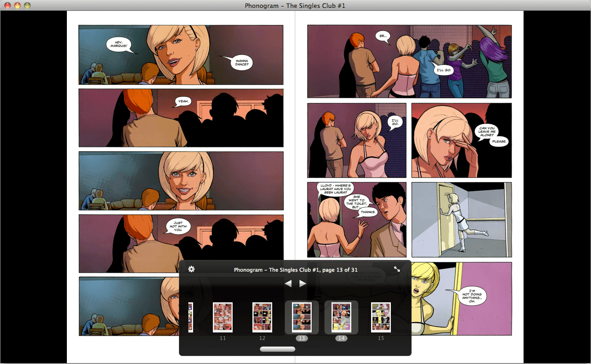Close the Phonogram window with red button

pos(8,6)
